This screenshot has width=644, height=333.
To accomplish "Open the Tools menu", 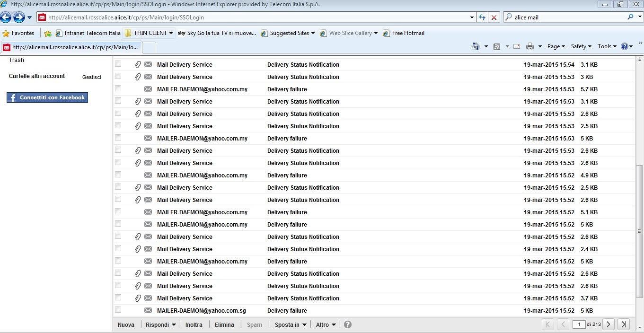I will 607,46.
